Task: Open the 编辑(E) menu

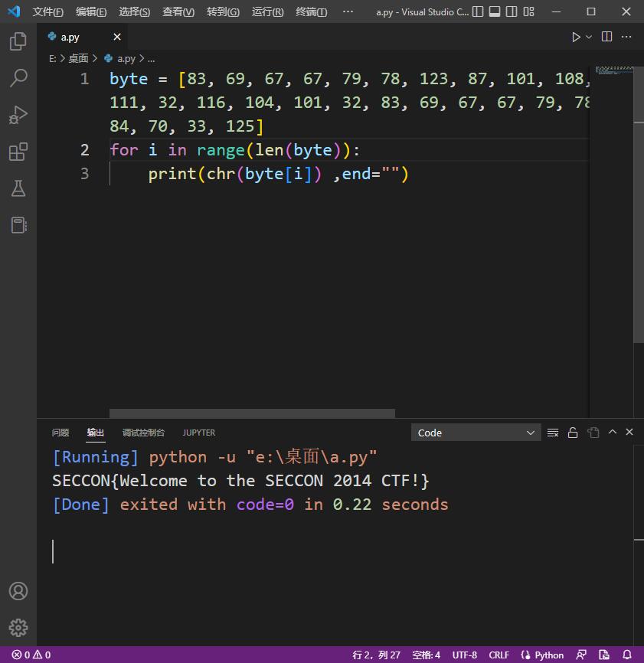Action: (x=91, y=11)
